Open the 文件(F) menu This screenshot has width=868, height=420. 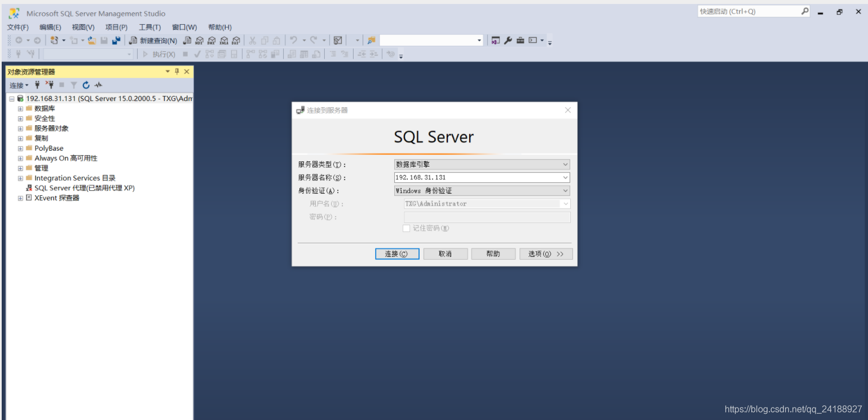pyautogui.click(x=17, y=27)
